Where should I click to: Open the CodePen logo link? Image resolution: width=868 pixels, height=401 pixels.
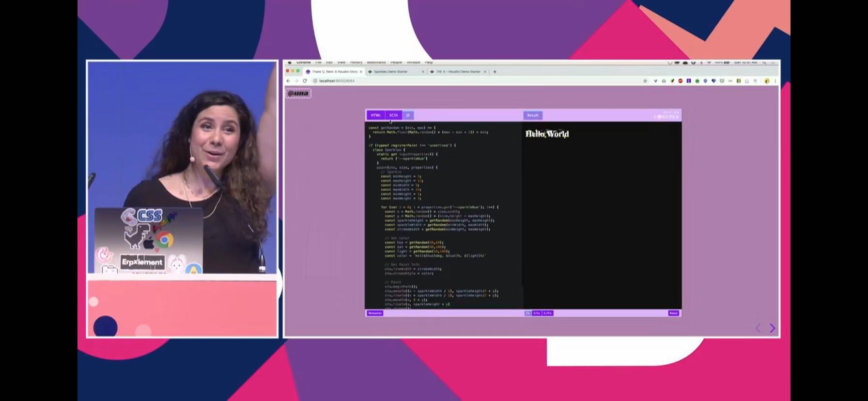(x=666, y=116)
